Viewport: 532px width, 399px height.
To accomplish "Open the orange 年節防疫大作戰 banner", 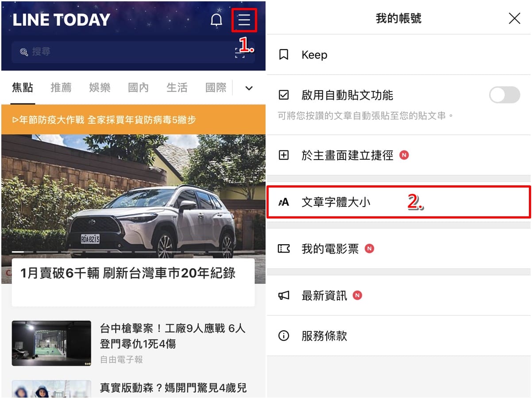I will (133, 120).
